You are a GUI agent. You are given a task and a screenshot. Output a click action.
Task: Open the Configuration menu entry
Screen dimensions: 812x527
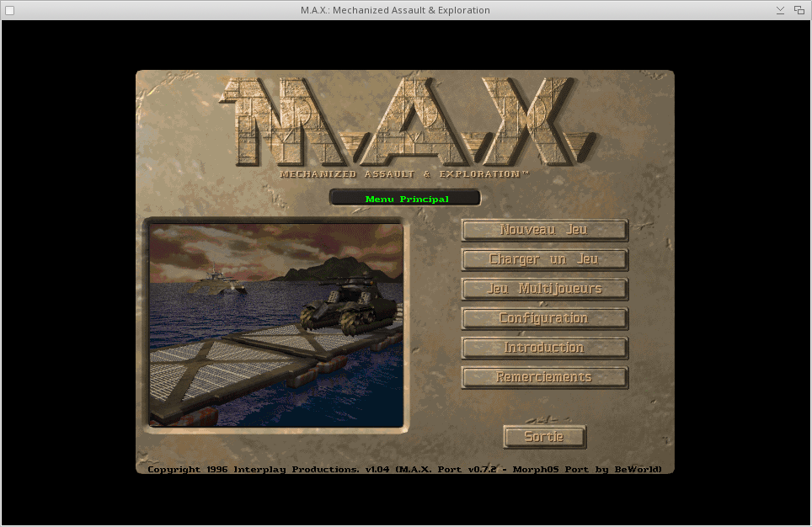(544, 318)
